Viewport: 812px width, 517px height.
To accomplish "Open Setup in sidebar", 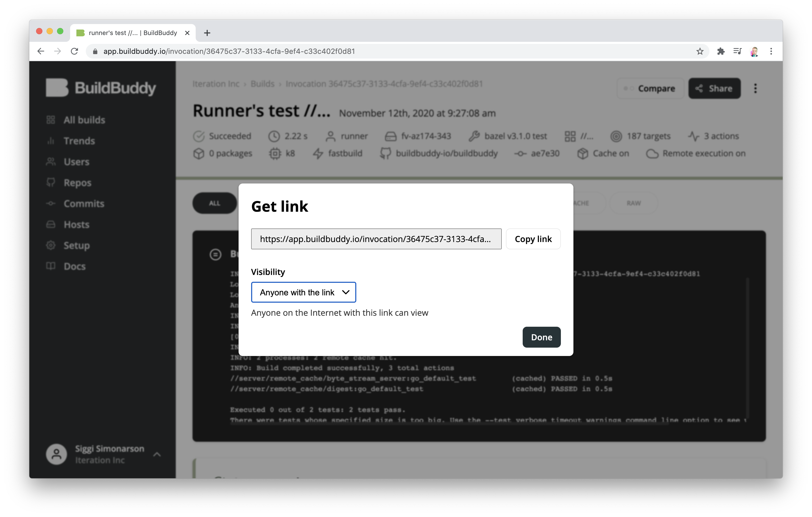I will click(x=68, y=245).
